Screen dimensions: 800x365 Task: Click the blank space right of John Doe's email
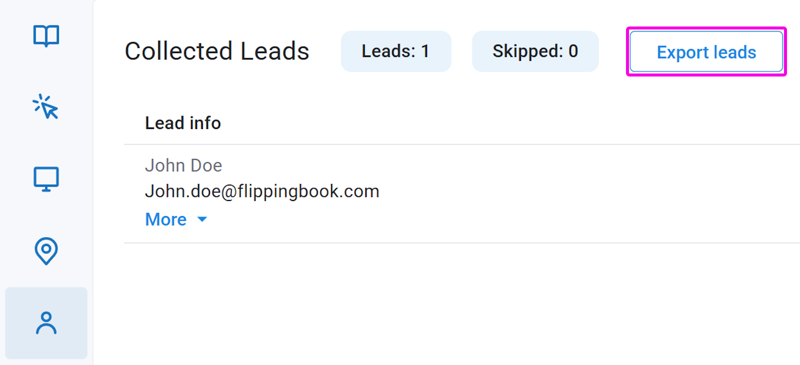click(587, 192)
